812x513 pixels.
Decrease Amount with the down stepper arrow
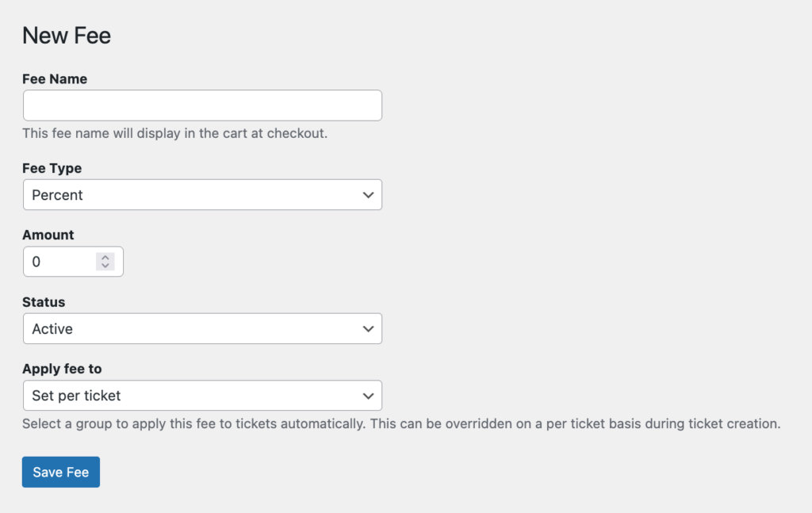[x=105, y=266]
